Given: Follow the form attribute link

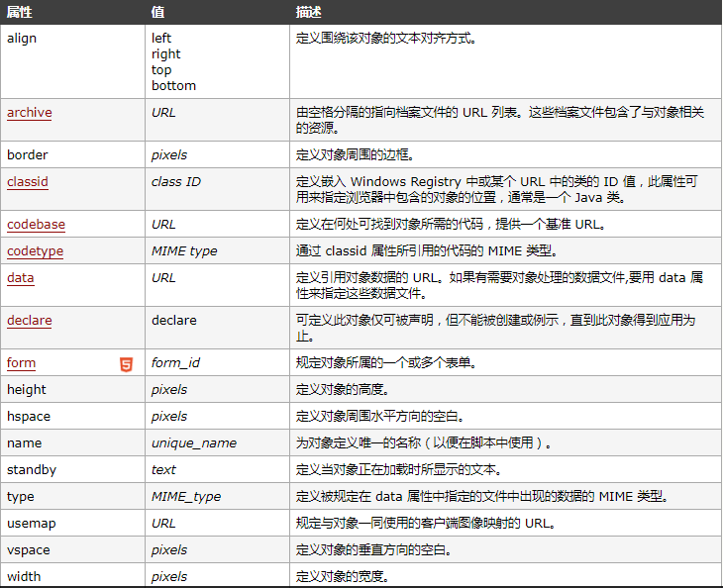Looking at the screenshot, I should click(21, 362).
